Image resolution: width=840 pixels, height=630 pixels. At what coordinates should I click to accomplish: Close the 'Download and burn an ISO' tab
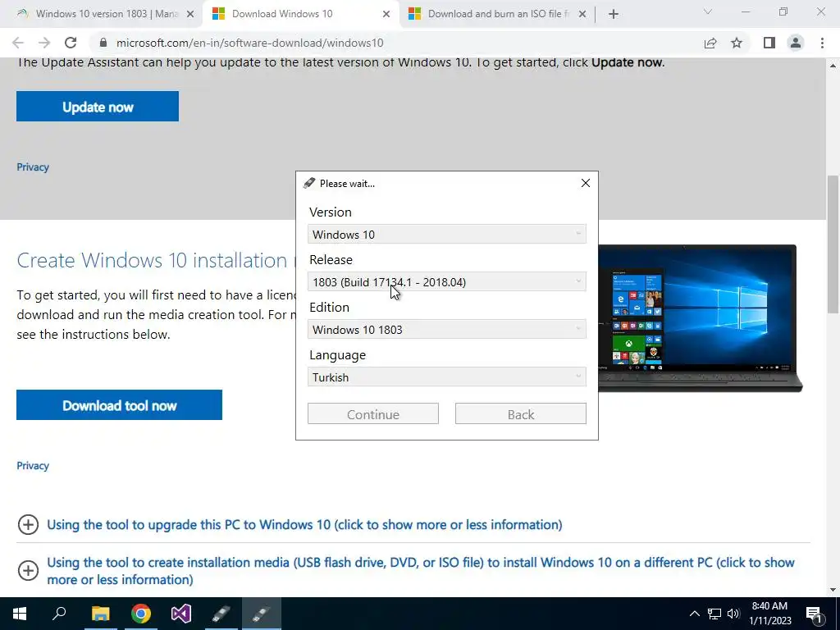point(582,15)
